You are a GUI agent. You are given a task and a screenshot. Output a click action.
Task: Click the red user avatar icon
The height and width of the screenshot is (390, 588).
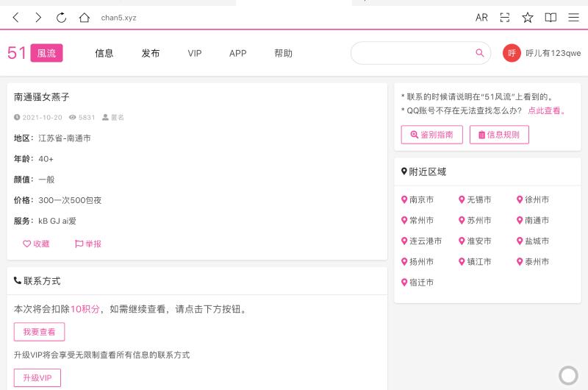512,53
